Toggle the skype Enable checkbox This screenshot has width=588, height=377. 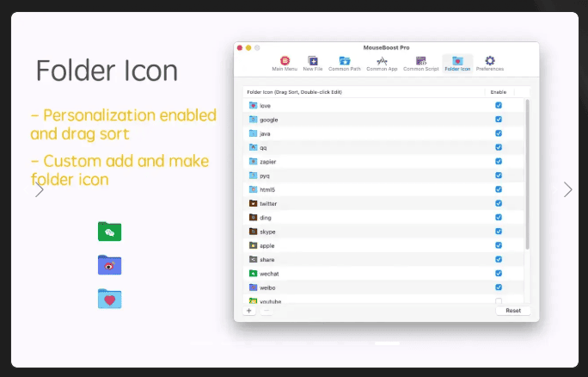(499, 232)
